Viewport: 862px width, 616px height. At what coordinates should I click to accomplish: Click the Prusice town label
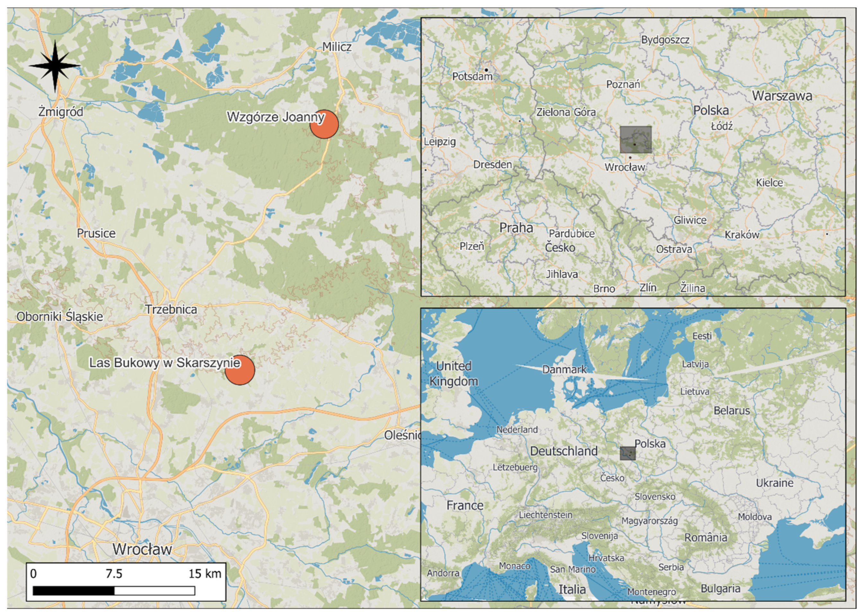pos(96,233)
